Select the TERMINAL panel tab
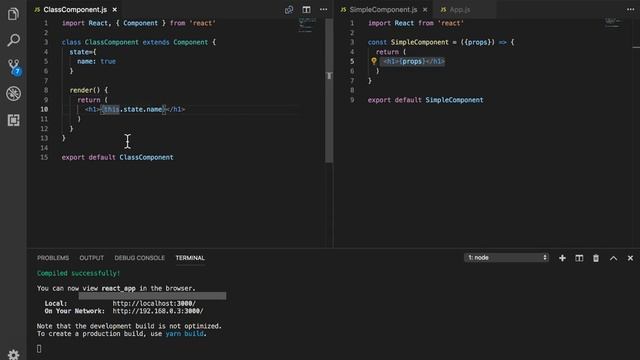 [190, 258]
